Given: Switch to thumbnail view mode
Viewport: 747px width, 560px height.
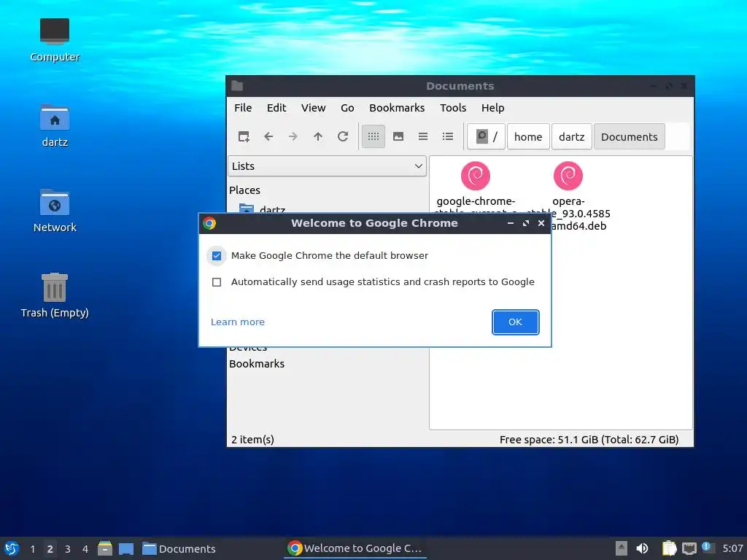Looking at the screenshot, I should click(398, 136).
